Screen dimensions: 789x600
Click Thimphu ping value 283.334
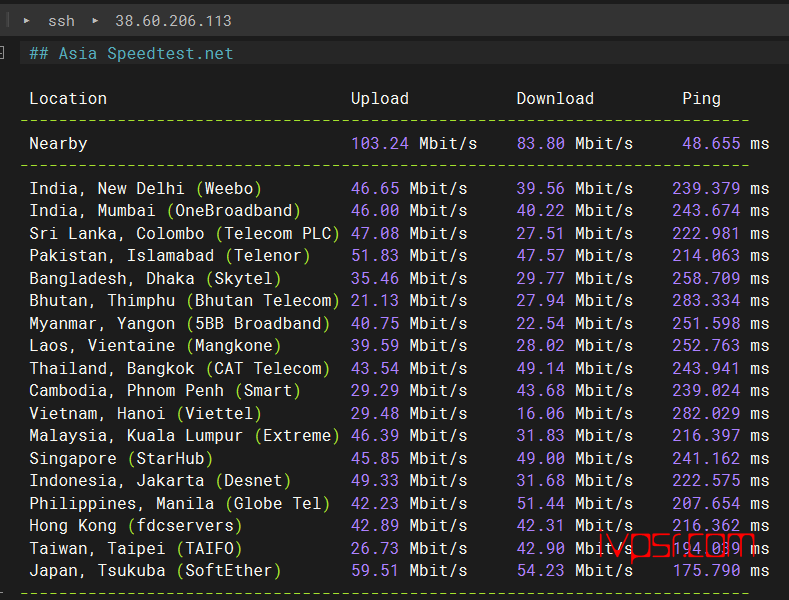(x=706, y=301)
